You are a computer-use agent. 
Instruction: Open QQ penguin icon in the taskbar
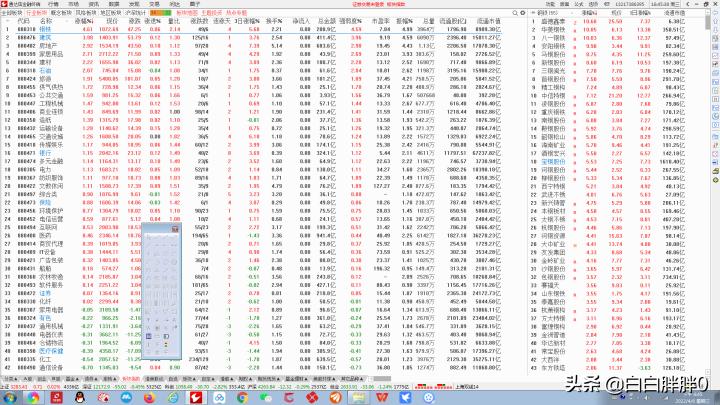tap(80, 398)
